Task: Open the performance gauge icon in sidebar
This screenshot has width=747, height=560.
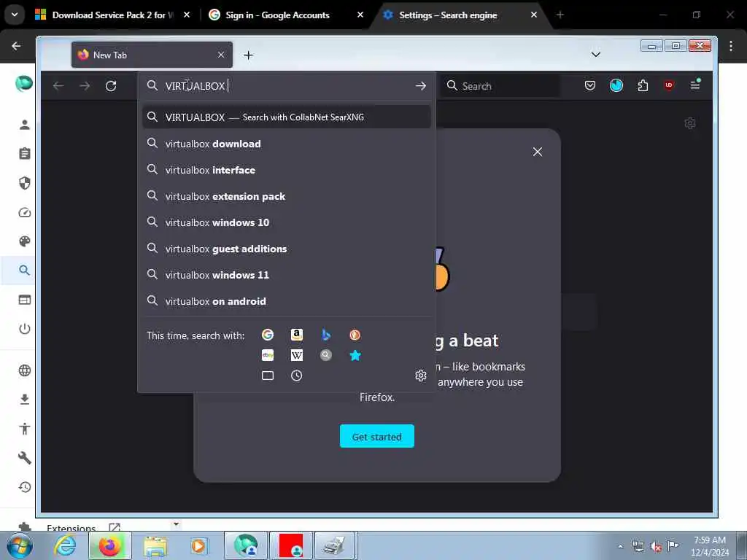Action: [25, 212]
